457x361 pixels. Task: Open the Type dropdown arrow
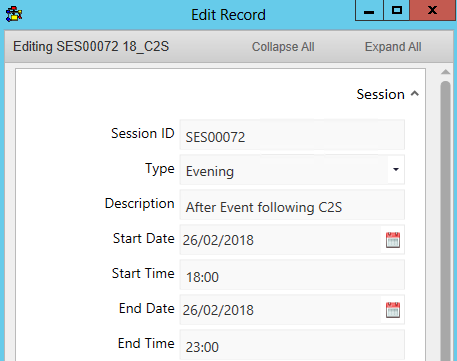coord(396,169)
